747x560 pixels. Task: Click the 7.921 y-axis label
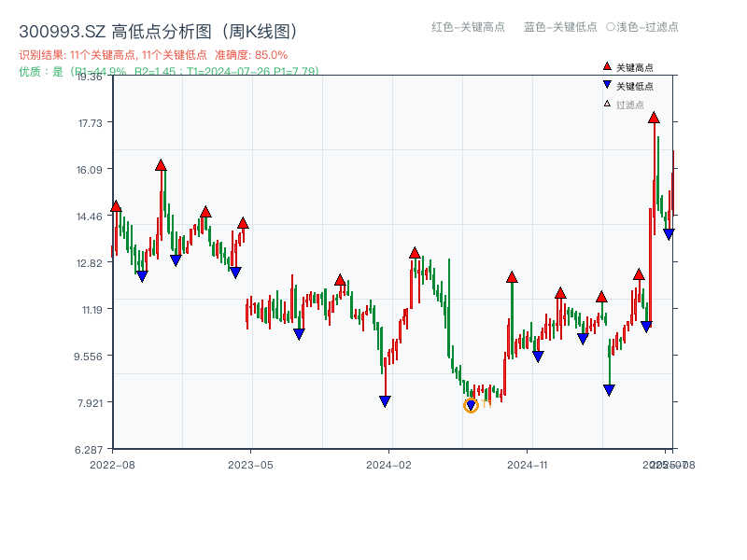coord(90,403)
